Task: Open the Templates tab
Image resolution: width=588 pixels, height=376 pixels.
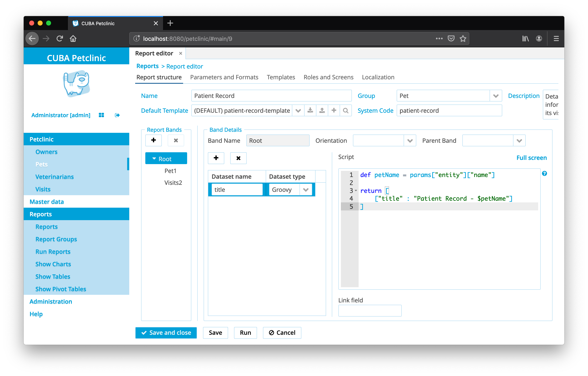Action: coord(281,77)
